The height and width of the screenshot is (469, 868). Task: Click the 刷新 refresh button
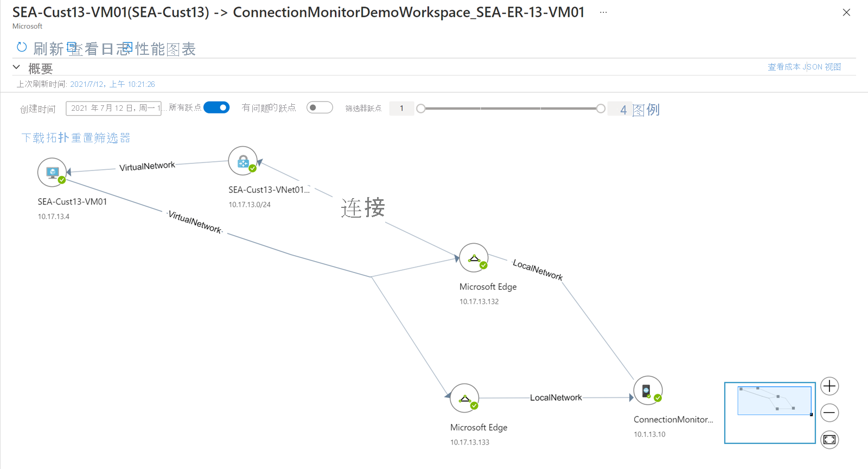(48, 49)
